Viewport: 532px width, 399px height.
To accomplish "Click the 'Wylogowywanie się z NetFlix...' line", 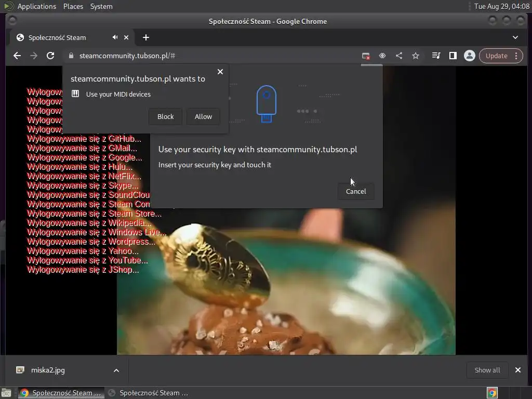I will [84, 177].
